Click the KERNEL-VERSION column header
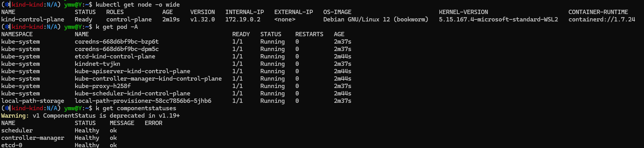The image size is (644, 148). click(x=463, y=12)
